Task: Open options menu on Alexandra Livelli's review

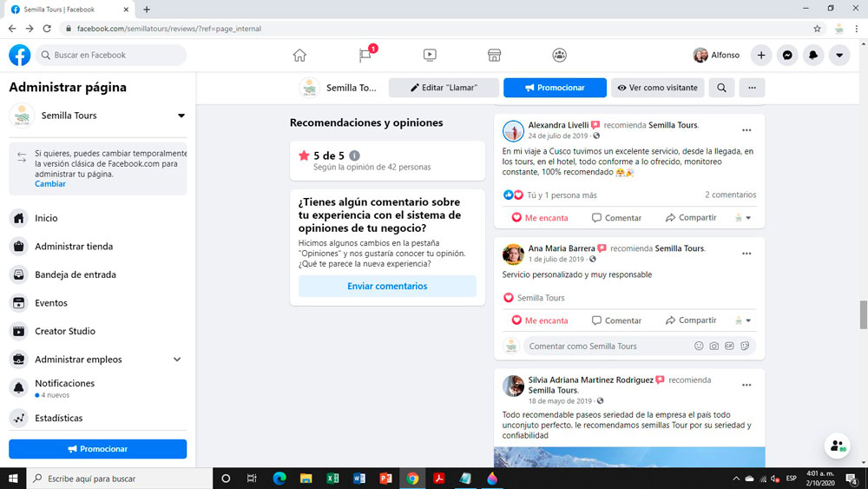Action: [x=746, y=130]
